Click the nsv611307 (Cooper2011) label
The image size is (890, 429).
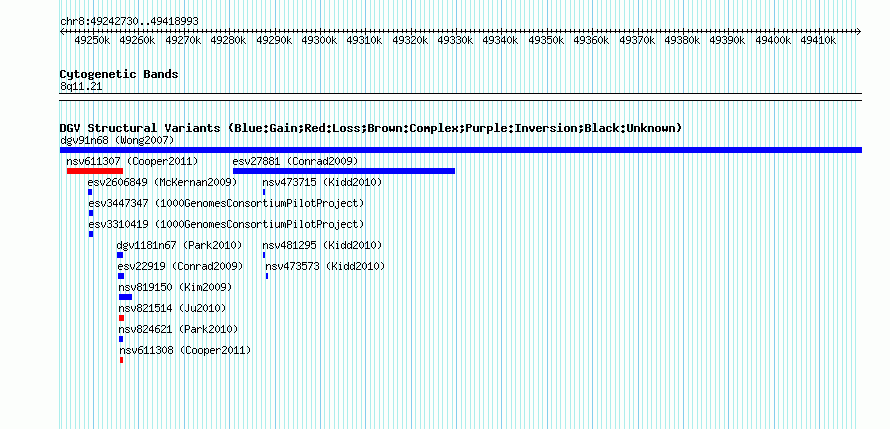coord(132,161)
